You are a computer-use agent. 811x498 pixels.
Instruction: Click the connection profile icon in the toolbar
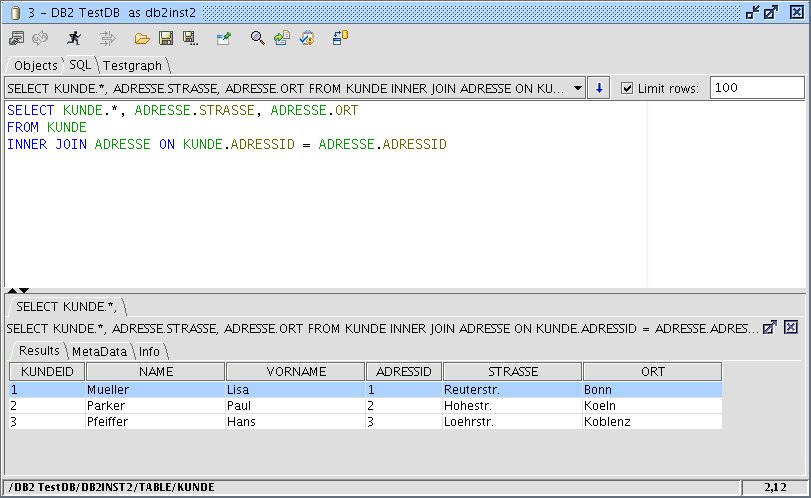tap(17, 38)
